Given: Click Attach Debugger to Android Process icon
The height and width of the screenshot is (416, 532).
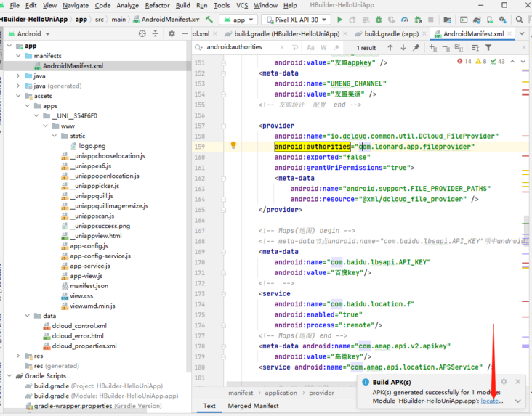Looking at the screenshot, I should (x=418, y=20).
